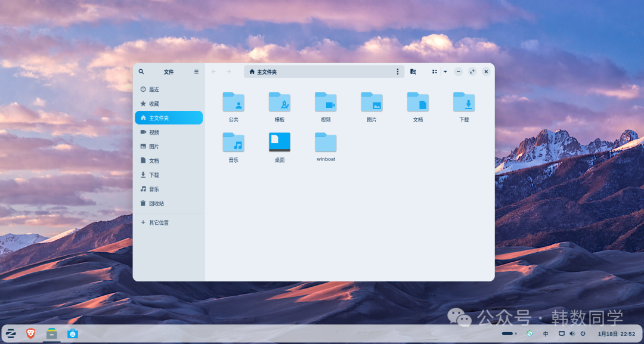Click the sidebar hamburger menu icon

click(196, 71)
